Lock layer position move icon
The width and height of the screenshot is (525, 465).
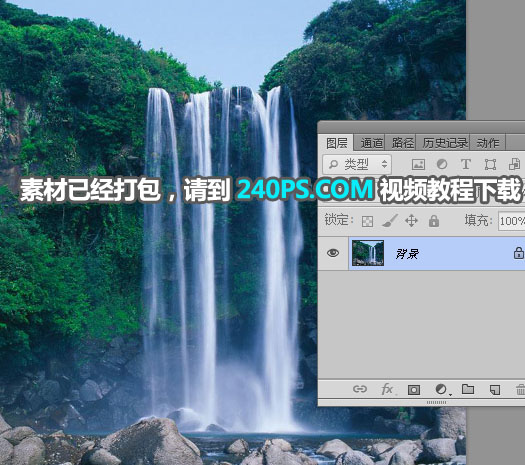[411, 221]
